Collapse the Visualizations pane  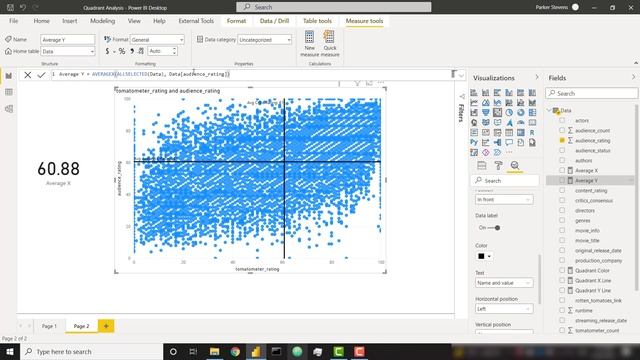tap(537, 78)
